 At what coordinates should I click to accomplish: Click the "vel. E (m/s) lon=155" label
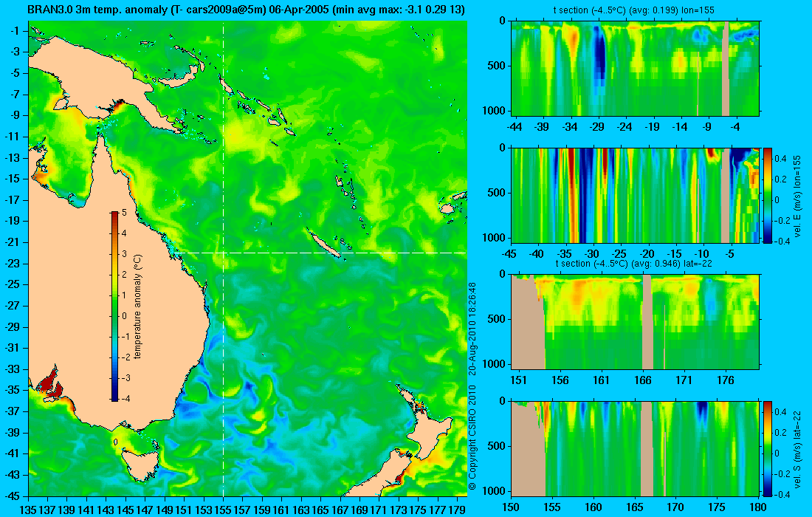coord(799,195)
